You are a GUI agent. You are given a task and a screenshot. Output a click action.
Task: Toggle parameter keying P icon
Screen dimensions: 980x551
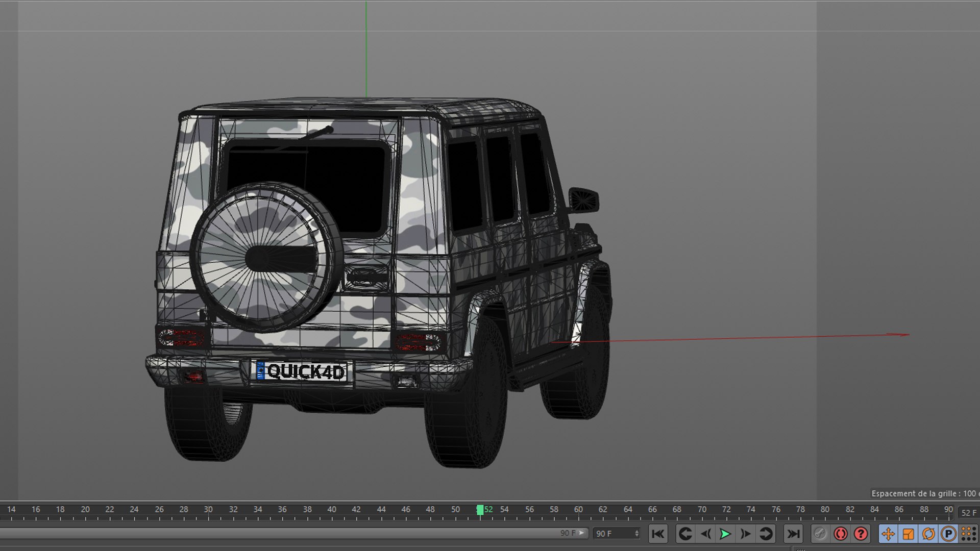(948, 534)
